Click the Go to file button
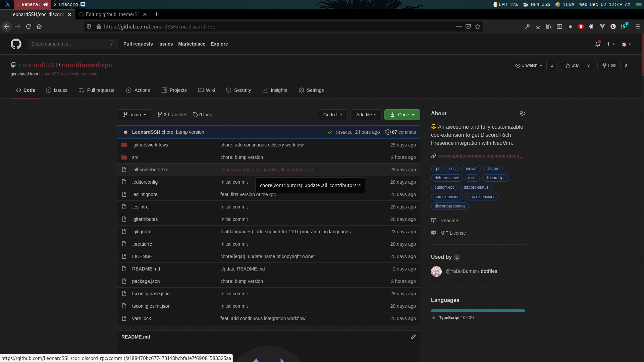 point(332,115)
